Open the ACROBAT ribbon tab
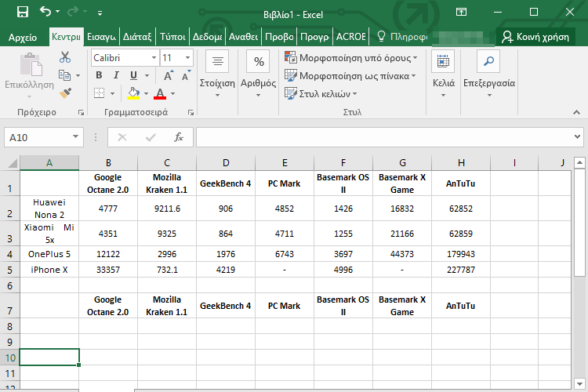The width and height of the screenshot is (588, 392). pos(351,37)
